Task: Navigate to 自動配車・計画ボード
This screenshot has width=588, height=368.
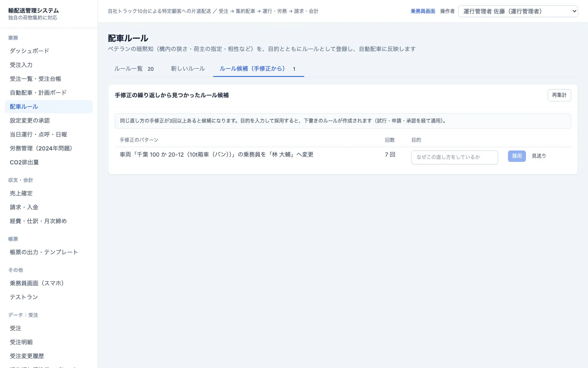Action: click(x=49, y=93)
